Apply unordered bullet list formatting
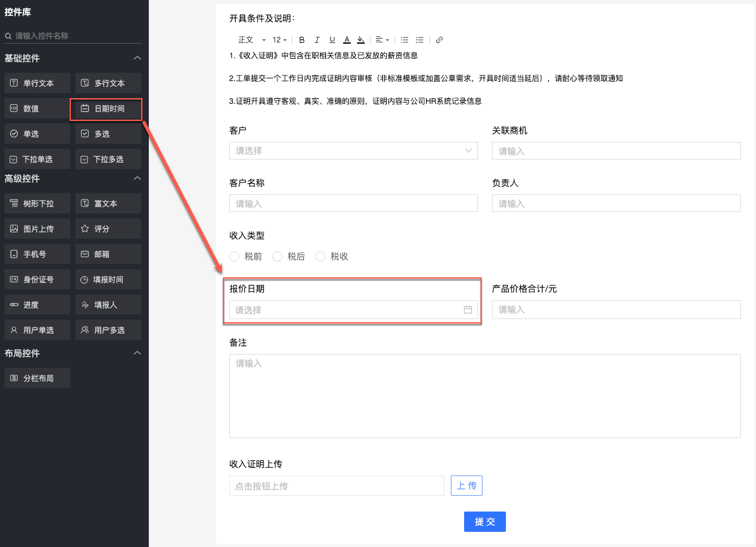This screenshot has height=547, width=756. point(405,40)
